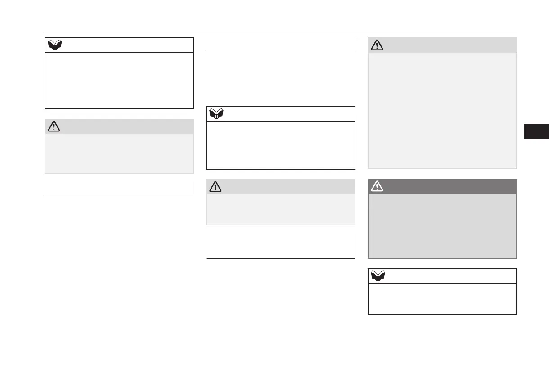Click the middle column small caution box body
Viewport: 549px width, 392px height.
click(281, 209)
